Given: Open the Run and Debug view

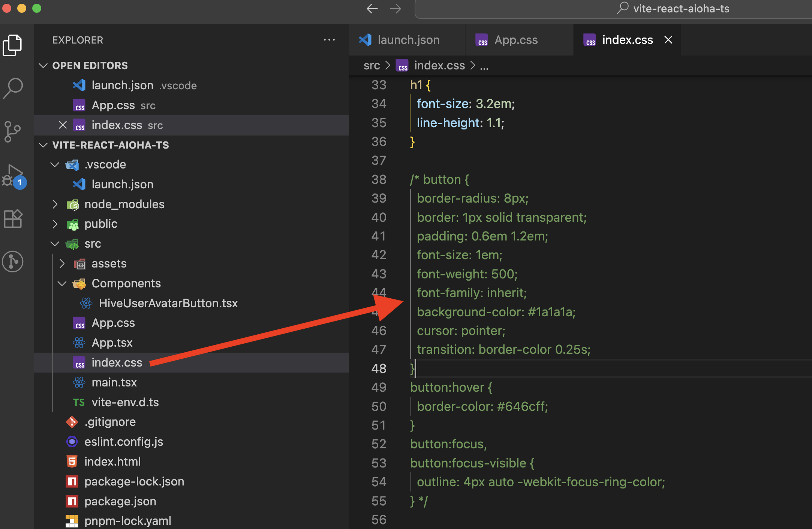Looking at the screenshot, I should pyautogui.click(x=13, y=176).
